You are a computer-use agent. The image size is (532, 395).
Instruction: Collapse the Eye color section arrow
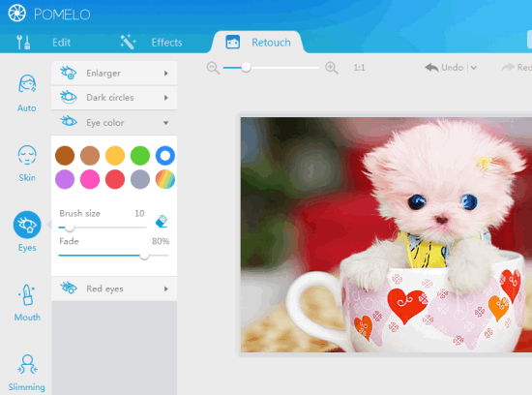coord(166,123)
